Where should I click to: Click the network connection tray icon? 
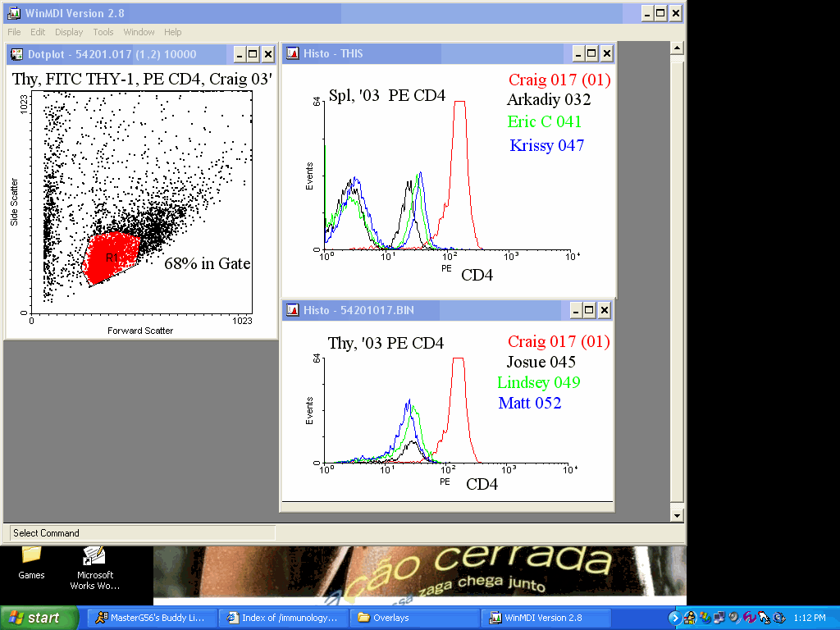tap(719, 618)
